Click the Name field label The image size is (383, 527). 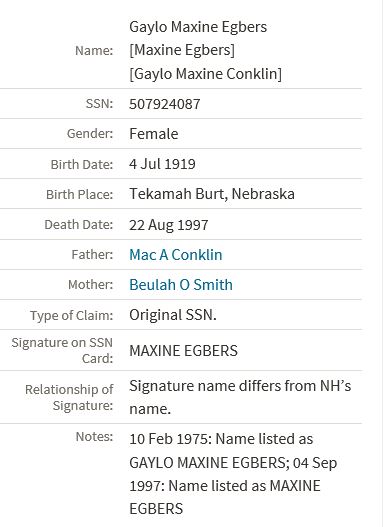click(94, 50)
